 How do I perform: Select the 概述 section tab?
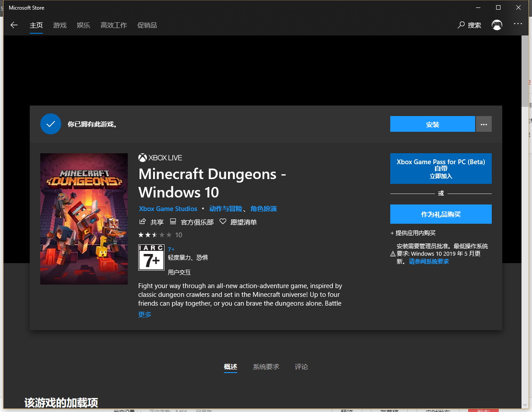coord(231,367)
